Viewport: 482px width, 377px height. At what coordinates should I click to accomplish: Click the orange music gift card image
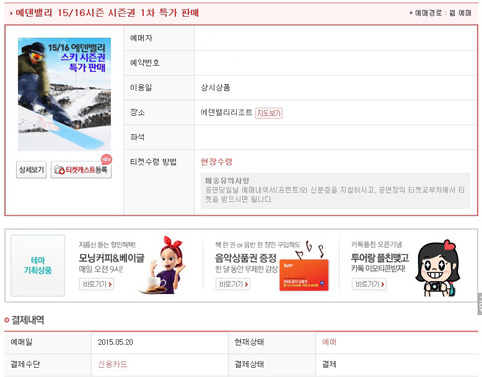coord(304,275)
